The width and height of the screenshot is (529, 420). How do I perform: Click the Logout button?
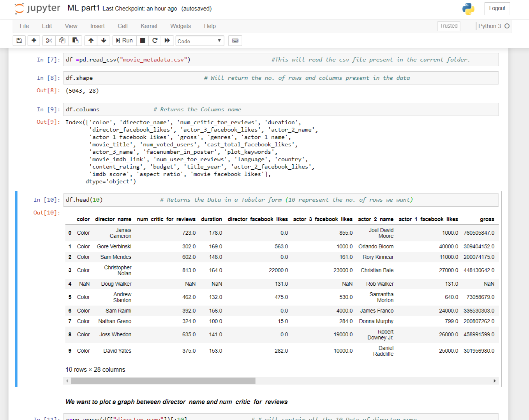[x=497, y=8]
